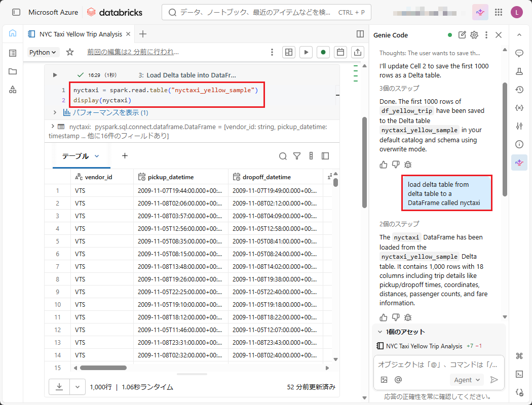This screenshot has height=405, width=532.
Task: Click the run all play button
Action: (306, 52)
